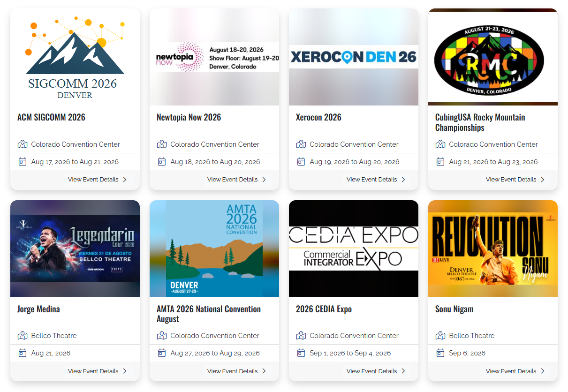The image size is (568, 392).
Task: Click the date range Aug 27, 2026 to Aug 29, 2026
Action: pyautogui.click(x=215, y=353)
